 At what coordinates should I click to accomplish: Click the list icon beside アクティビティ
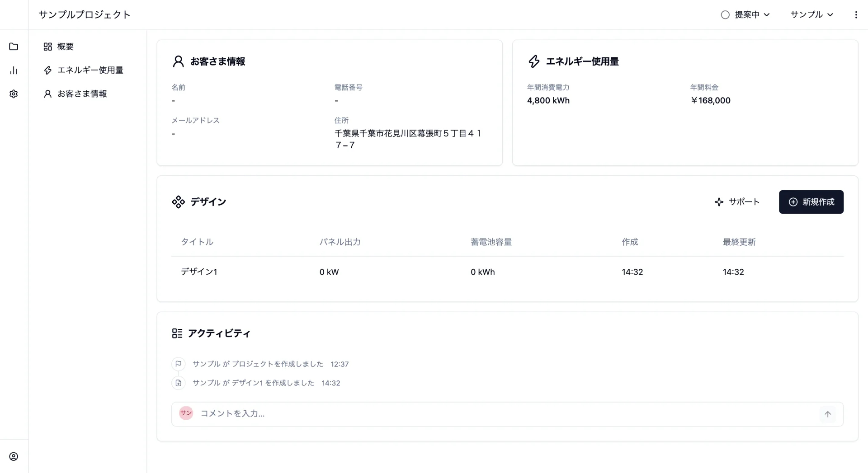pos(177,333)
